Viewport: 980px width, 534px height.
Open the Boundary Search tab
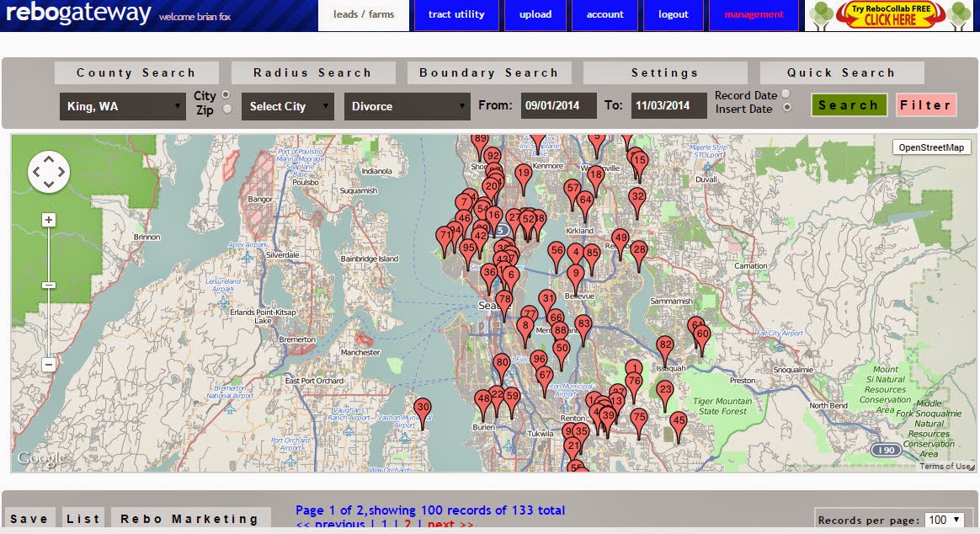click(x=489, y=72)
